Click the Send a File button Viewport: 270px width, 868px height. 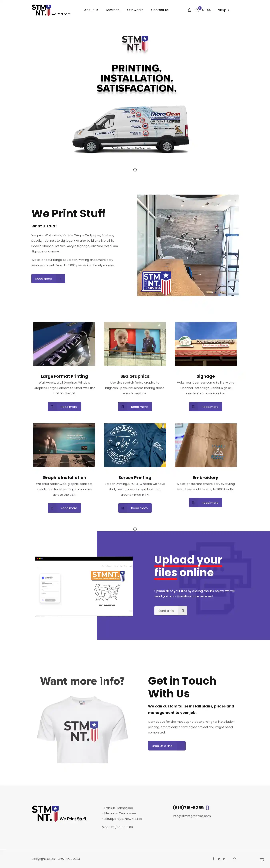tap(171, 611)
